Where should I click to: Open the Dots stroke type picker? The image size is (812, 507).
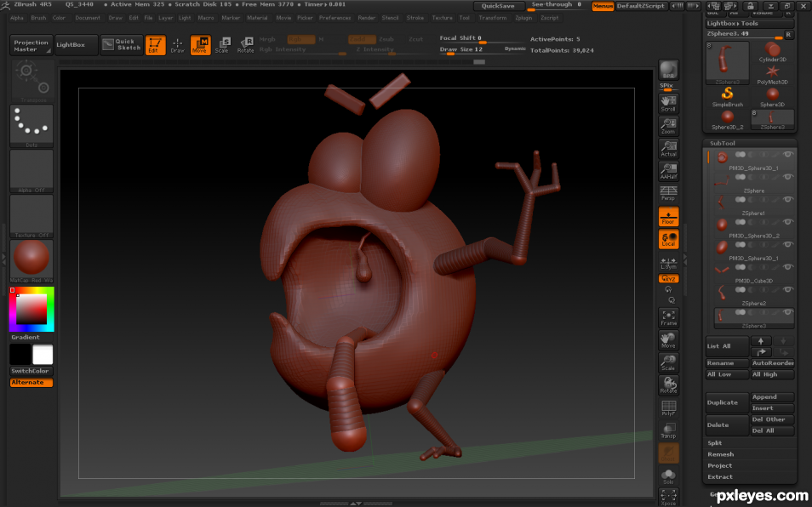tap(31, 126)
